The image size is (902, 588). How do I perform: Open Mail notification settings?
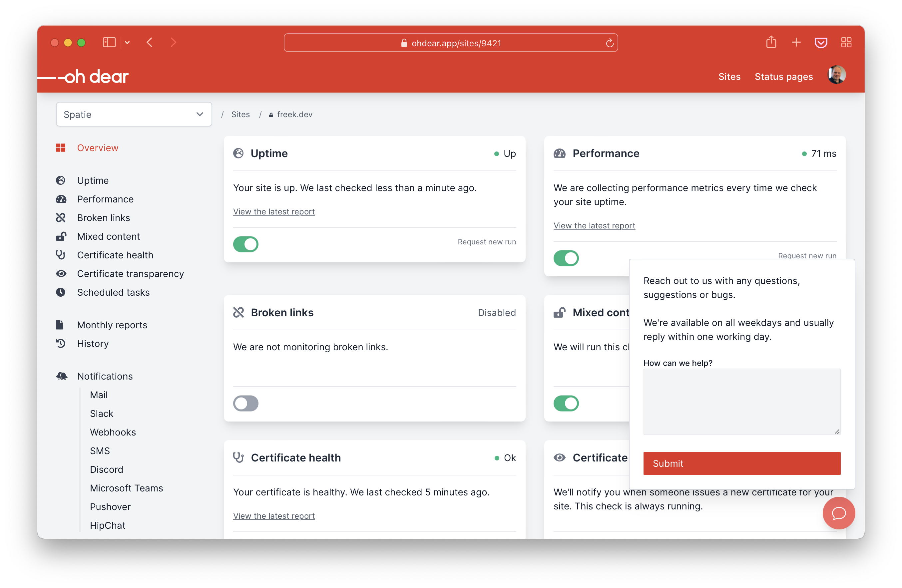tap(99, 395)
